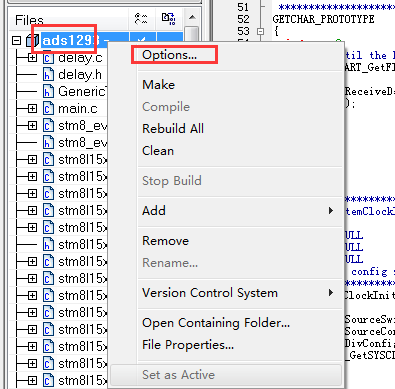Expand the main.c tree node
The image size is (395, 389).
click(x=32, y=109)
